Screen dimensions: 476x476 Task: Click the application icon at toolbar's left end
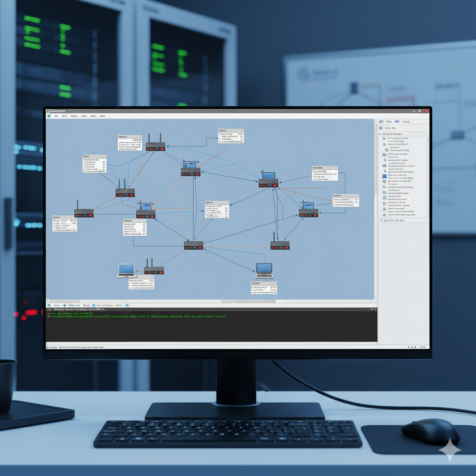pos(49,116)
